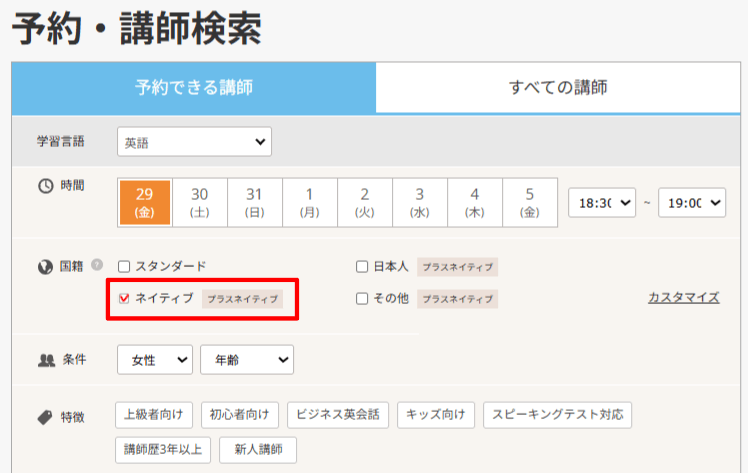Choose the date 30 (土)
Viewport: 748px width, 473px height.
point(200,202)
